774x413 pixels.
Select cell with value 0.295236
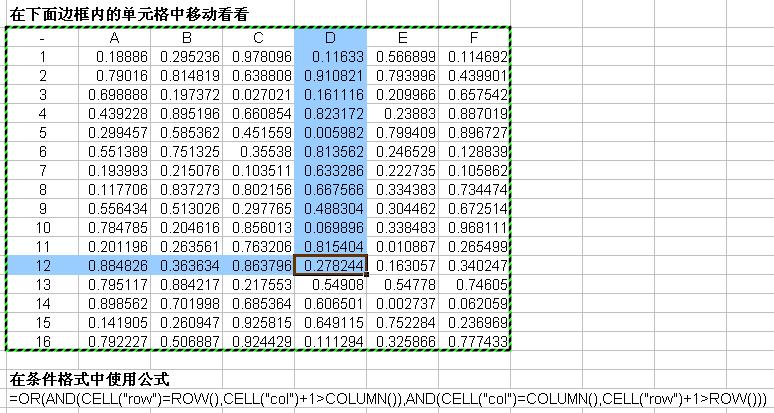187,57
